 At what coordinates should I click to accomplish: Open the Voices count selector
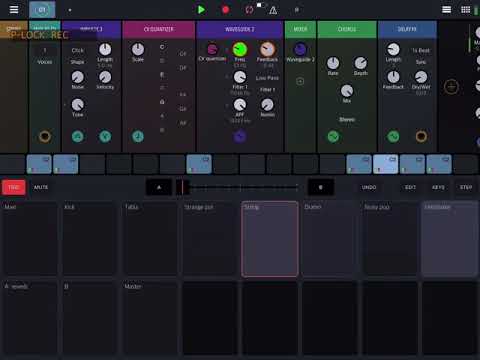click(45, 51)
